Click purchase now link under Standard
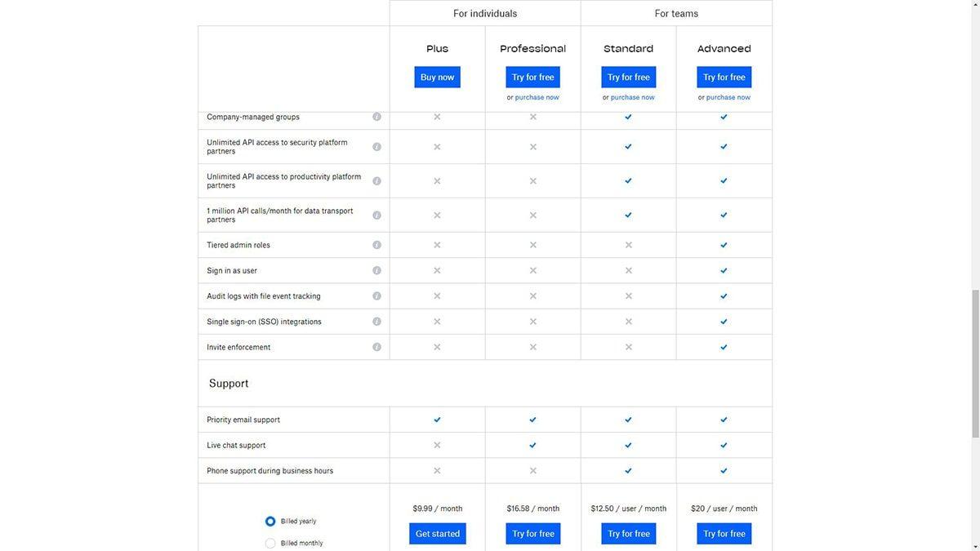Image resolution: width=980 pixels, height=551 pixels. (x=632, y=97)
